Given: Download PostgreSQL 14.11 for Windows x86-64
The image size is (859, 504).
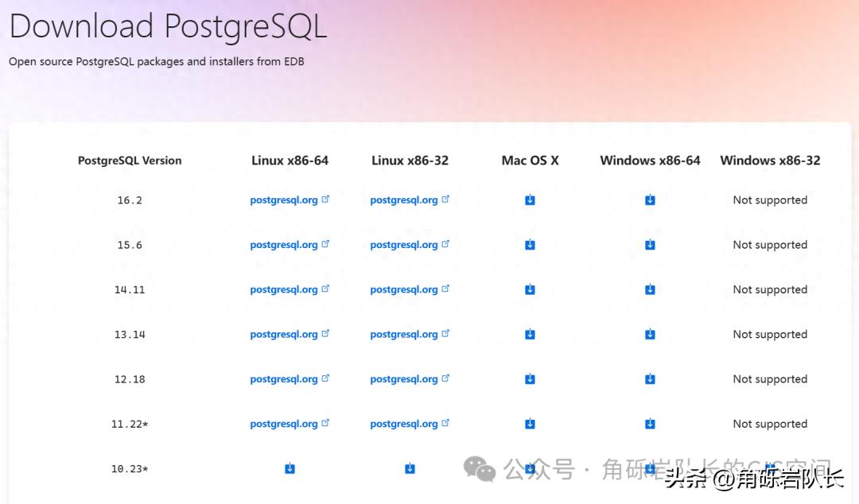Looking at the screenshot, I should point(650,289).
